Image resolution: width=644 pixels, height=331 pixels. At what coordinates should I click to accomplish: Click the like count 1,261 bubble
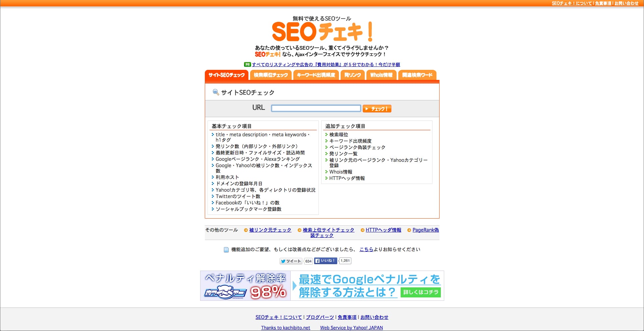[x=345, y=261]
